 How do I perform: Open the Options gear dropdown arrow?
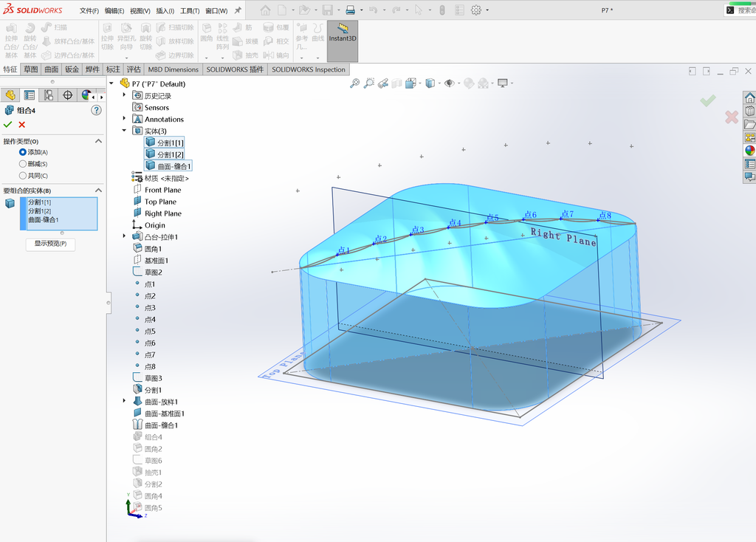(x=487, y=10)
